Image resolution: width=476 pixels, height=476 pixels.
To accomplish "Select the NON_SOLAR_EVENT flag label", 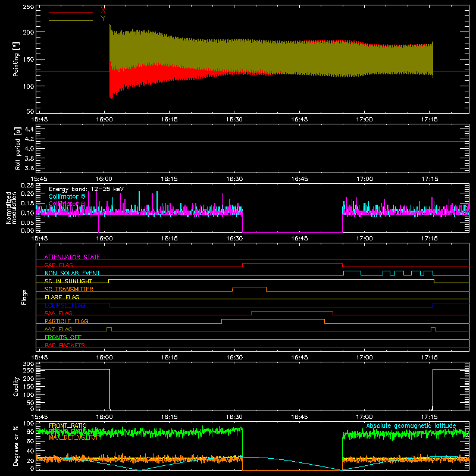I will [x=72, y=273].
